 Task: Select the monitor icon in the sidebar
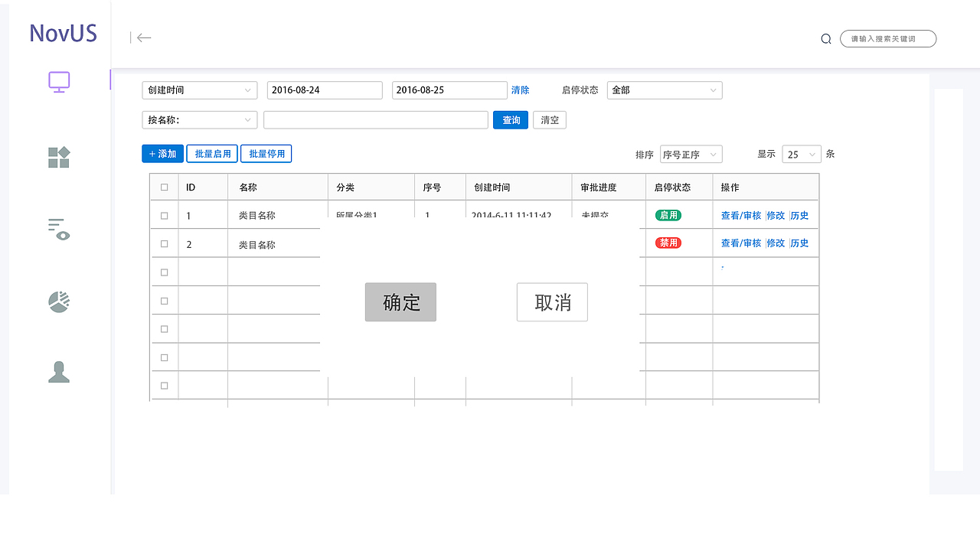(59, 82)
